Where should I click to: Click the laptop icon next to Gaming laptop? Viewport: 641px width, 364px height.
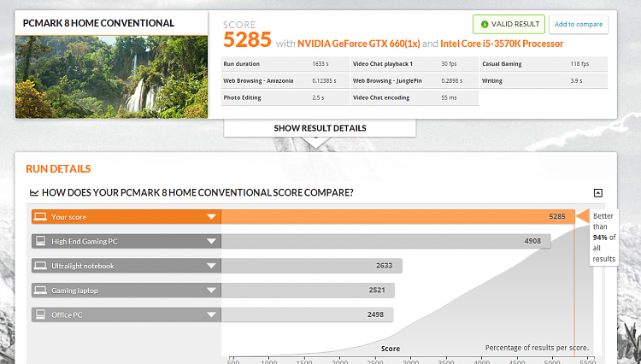(40, 290)
